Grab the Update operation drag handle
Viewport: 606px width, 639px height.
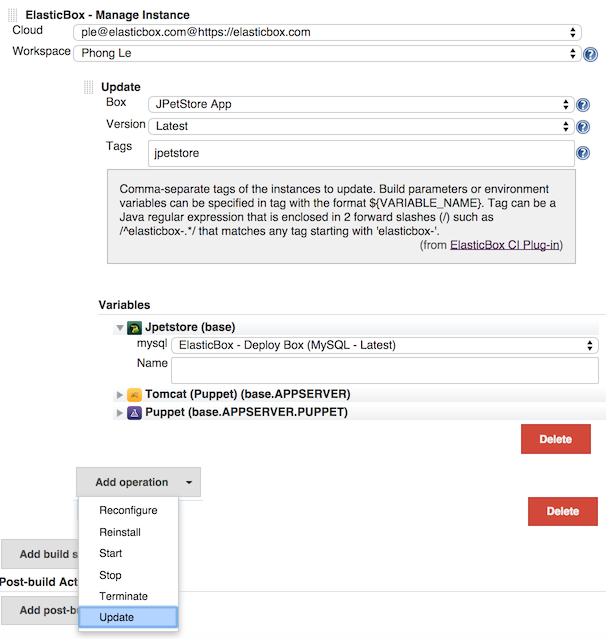(88, 87)
